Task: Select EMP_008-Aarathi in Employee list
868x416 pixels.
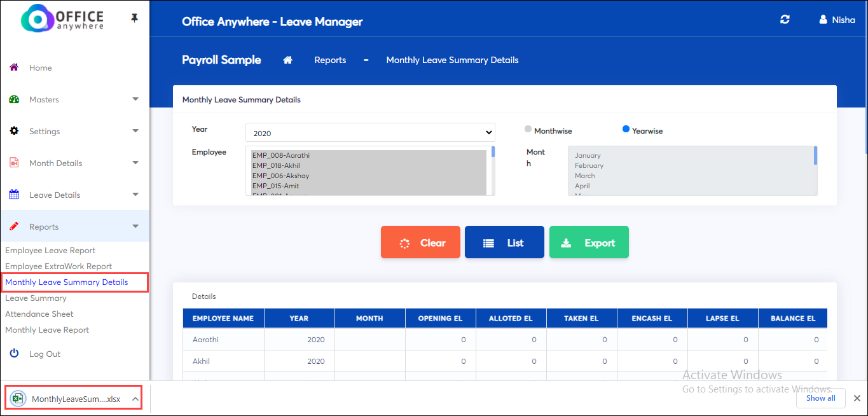Action: 369,155
